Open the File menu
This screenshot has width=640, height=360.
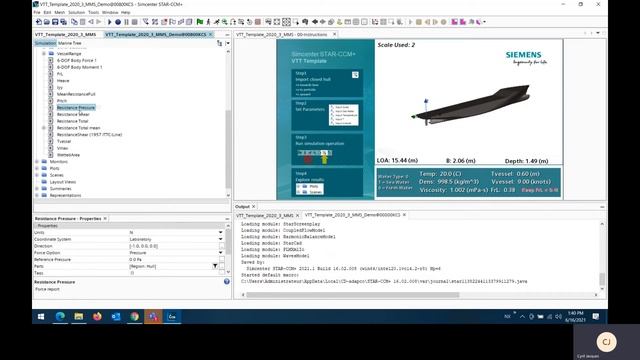37,12
